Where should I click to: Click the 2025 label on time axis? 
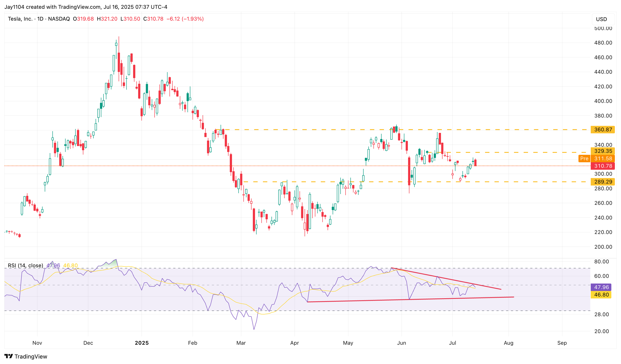click(142, 343)
